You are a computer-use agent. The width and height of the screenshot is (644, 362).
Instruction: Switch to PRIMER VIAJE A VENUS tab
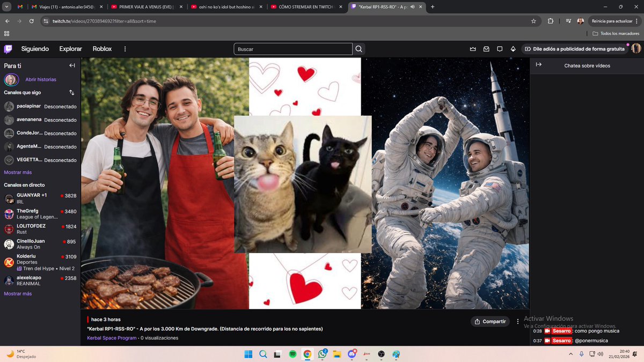pos(146,6)
